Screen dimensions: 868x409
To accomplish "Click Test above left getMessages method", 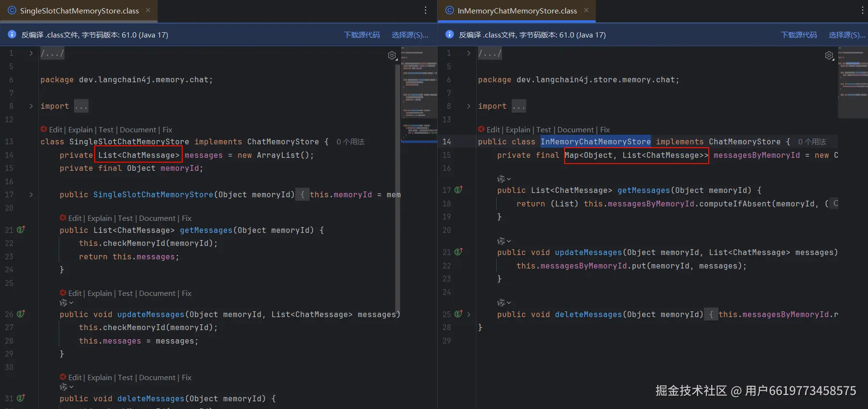I will [x=125, y=218].
